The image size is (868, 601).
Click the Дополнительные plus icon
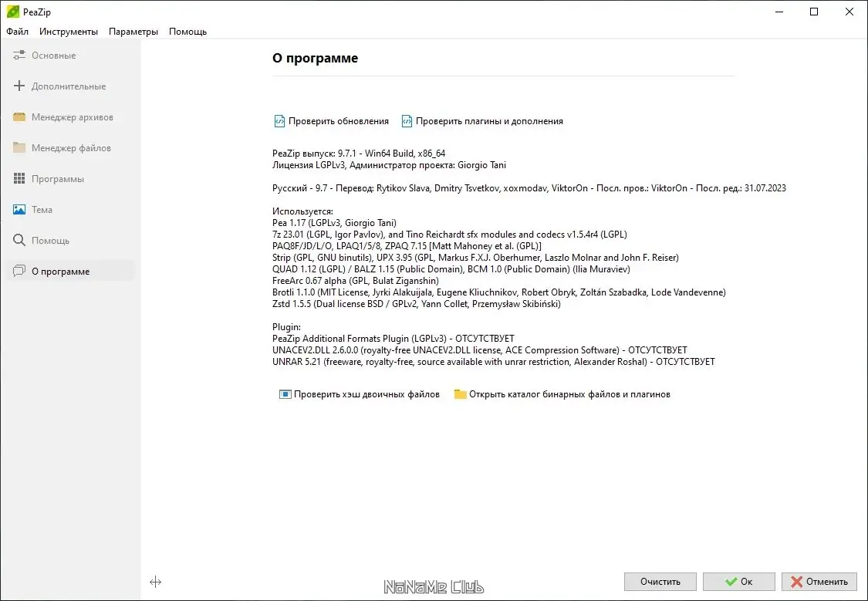point(19,86)
